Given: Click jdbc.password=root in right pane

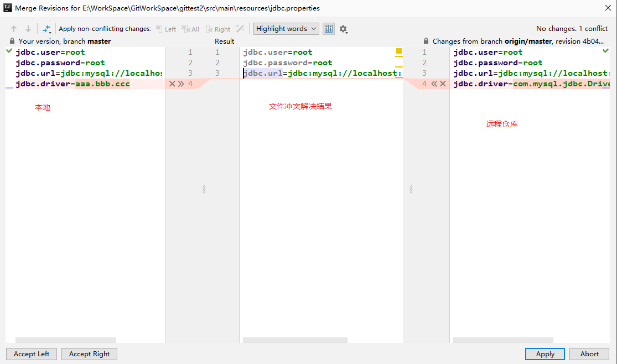Looking at the screenshot, I should 498,63.
